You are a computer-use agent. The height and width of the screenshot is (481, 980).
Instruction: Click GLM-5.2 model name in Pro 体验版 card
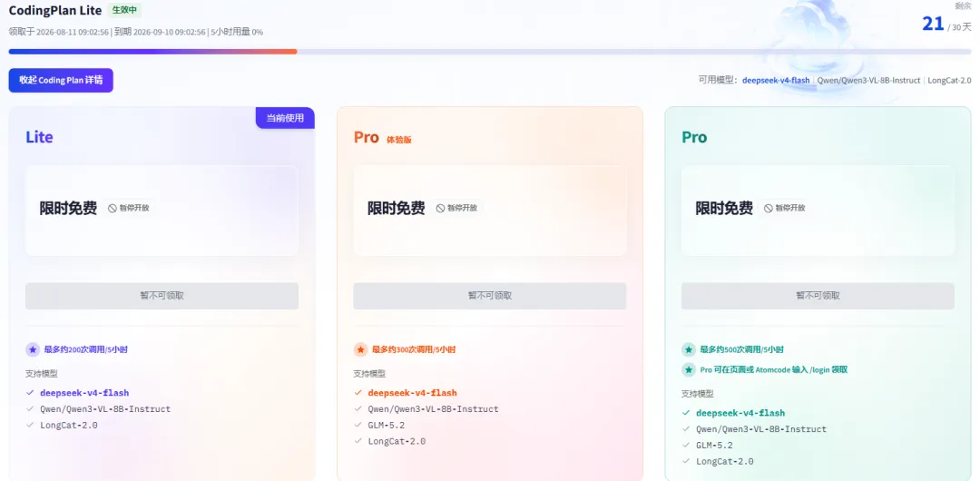(387, 426)
